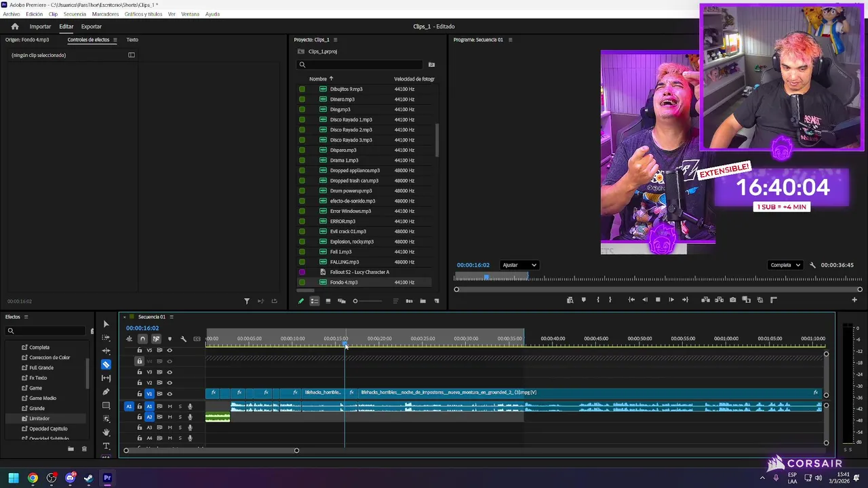
Task: Open Gráficos y títulos menu
Action: click(x=143, y=14)
